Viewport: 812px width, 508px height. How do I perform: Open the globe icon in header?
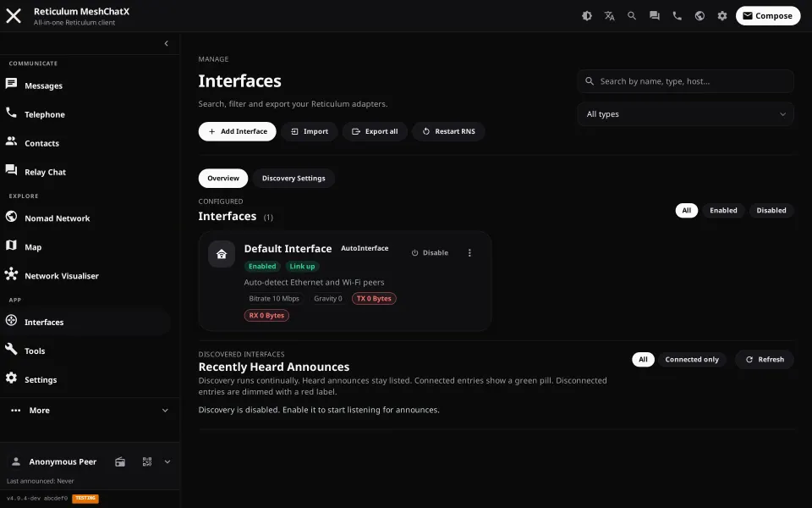700,15
